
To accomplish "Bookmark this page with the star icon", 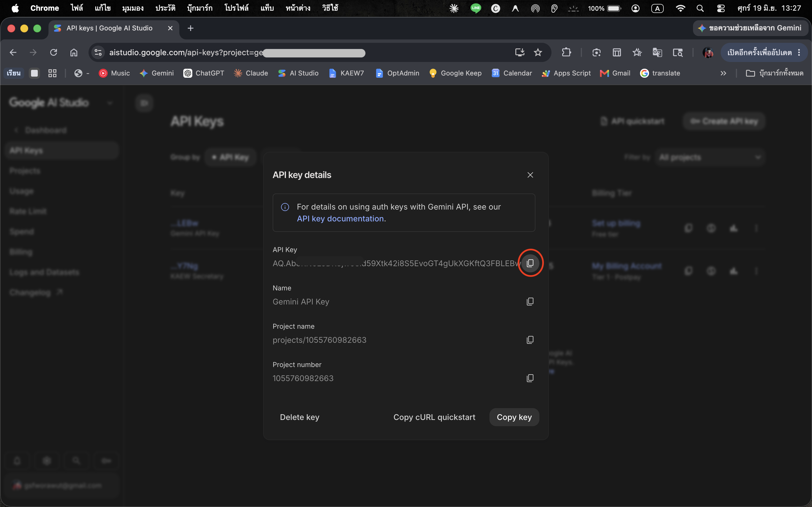I will pos(538,53).
